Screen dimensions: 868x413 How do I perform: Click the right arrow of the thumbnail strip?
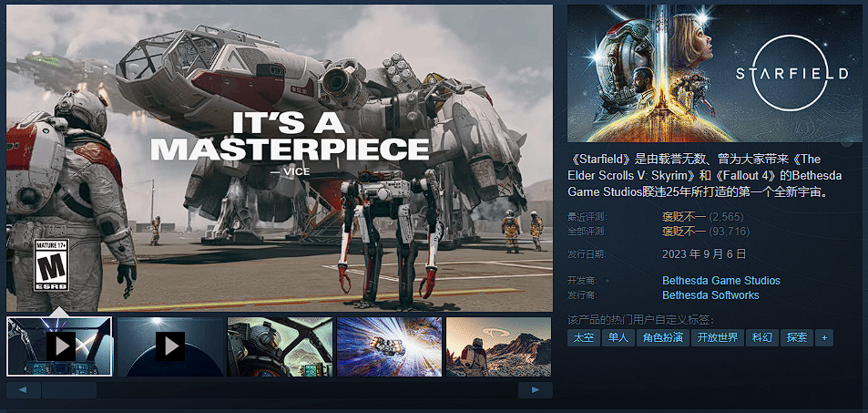[x=536, y=390]
